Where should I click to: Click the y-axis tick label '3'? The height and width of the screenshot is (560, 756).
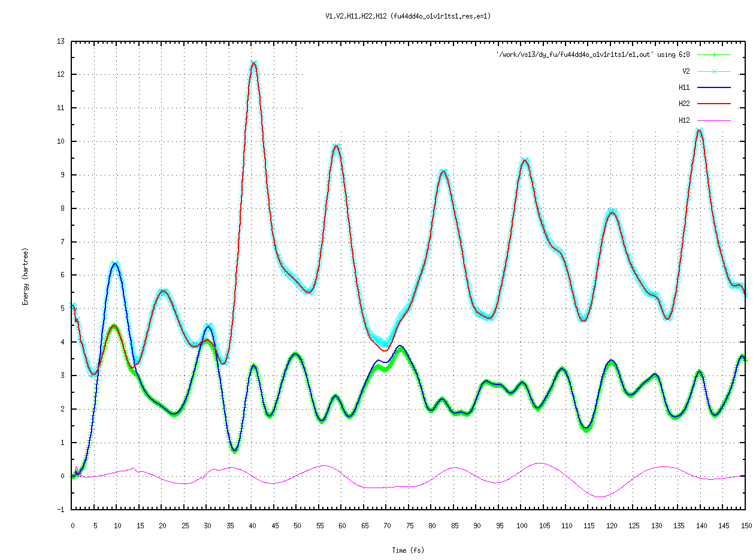(63, 376)
